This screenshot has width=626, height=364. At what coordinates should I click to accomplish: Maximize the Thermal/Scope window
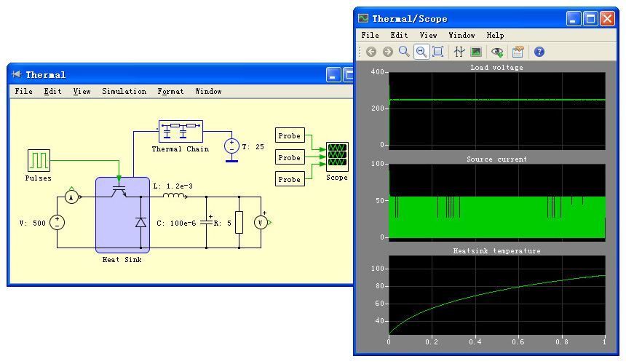click(590, 19)
